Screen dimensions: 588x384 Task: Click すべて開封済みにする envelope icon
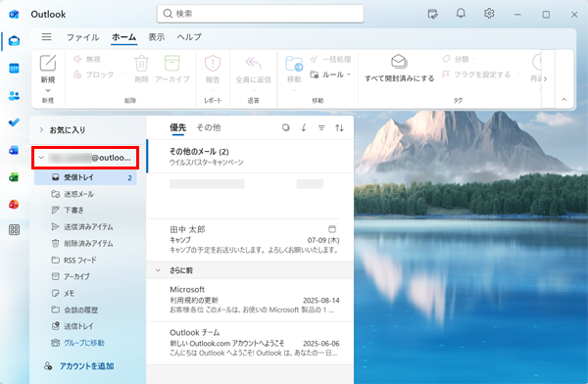click(399, 61)
